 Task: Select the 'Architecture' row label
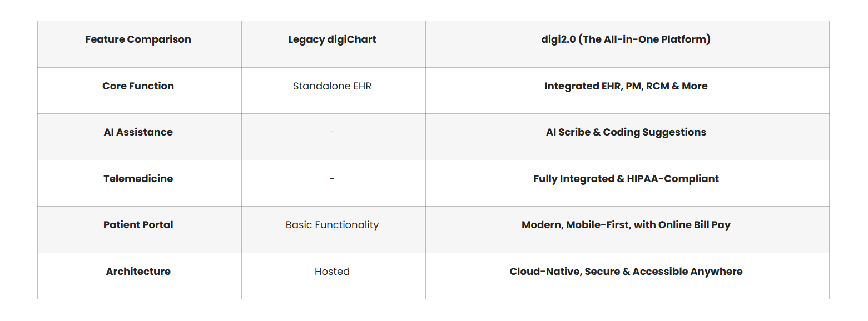coord(138,272)
